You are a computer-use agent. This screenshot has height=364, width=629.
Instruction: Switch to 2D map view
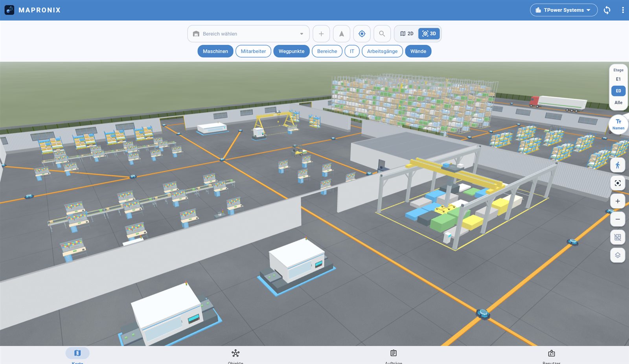click(x=407, y=34)
